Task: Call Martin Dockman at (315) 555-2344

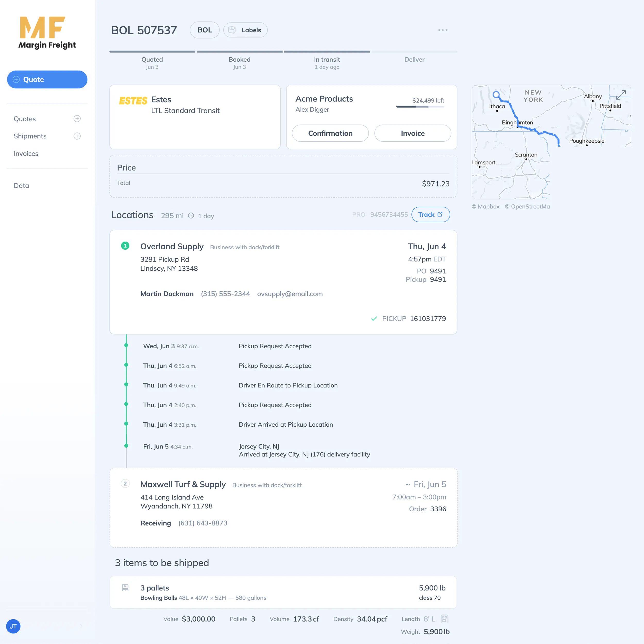Action: [x=225, y=294]
